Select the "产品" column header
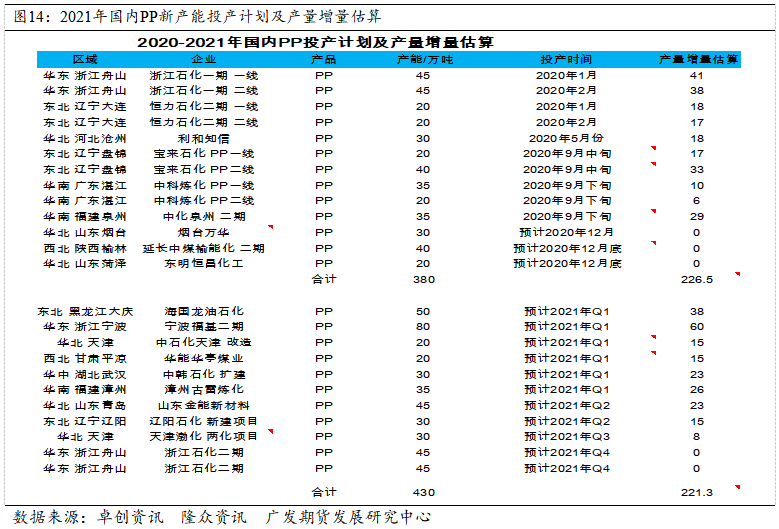 [x=323, y=60]
